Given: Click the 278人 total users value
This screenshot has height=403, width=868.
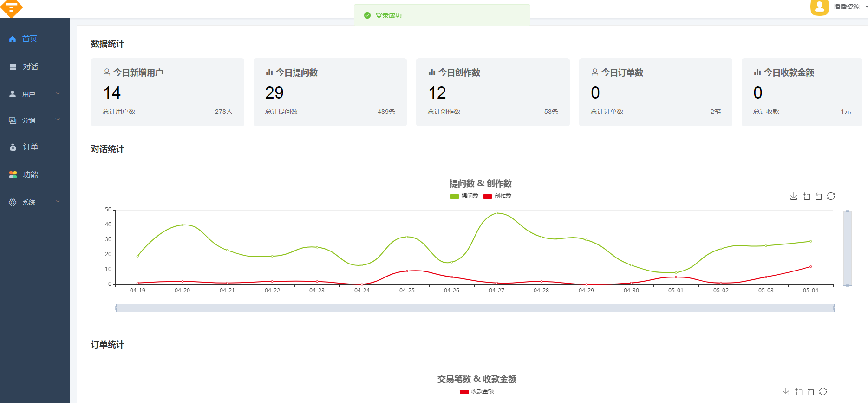Looking at the screenshot, I should (223, 112).
